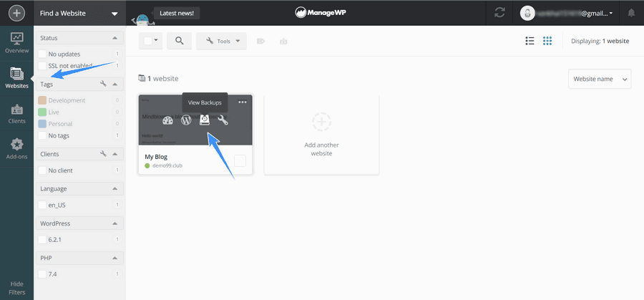Image resolution: width=644 pixels, height=300 pixels.
Task: Open the Website name sort dropdown
Action: (600, 79)
